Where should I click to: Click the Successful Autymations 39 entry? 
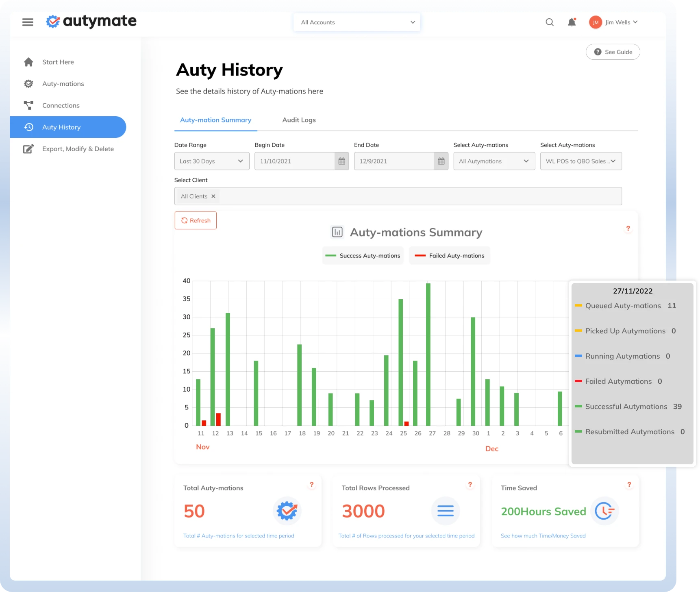point(628,407)
